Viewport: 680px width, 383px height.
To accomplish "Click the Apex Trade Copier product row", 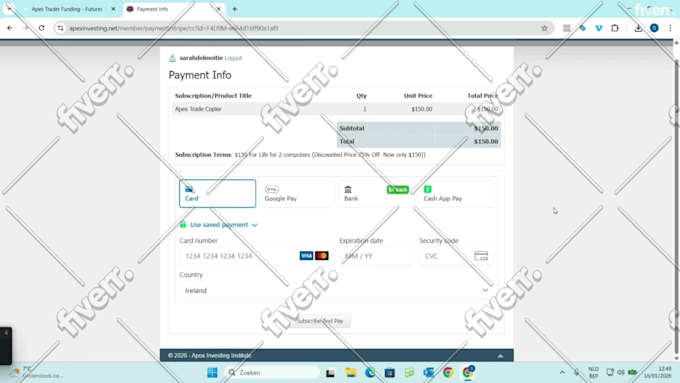I will 336,109.
